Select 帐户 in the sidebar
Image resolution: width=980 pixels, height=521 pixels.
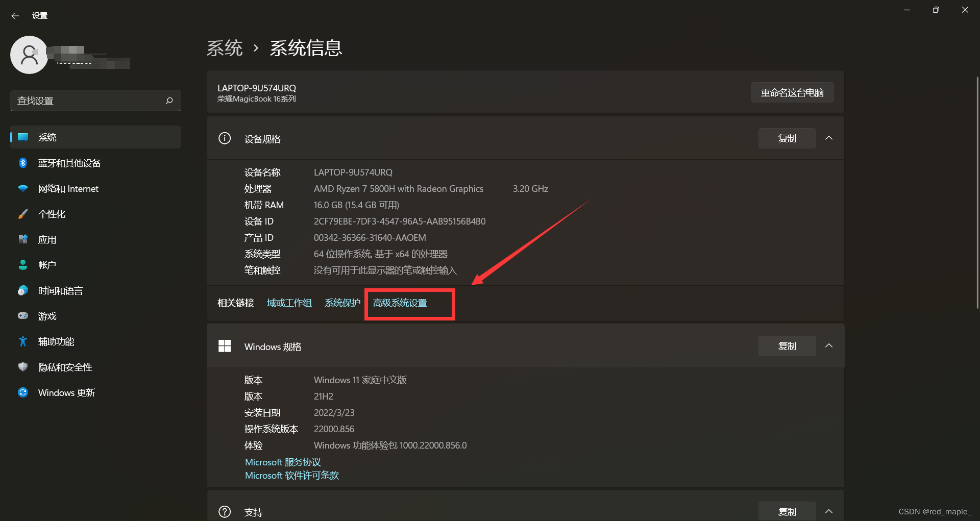[x=95, y=265]
